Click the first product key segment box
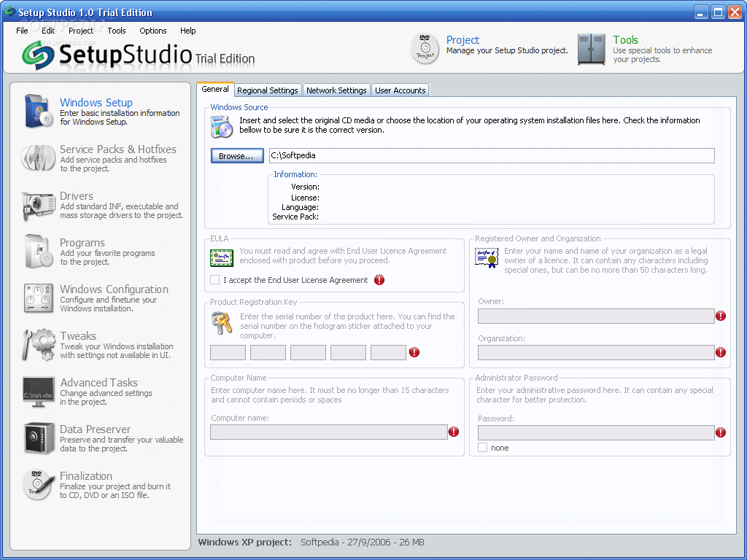The height and width of the screenshot is (560, 747). 228,352
